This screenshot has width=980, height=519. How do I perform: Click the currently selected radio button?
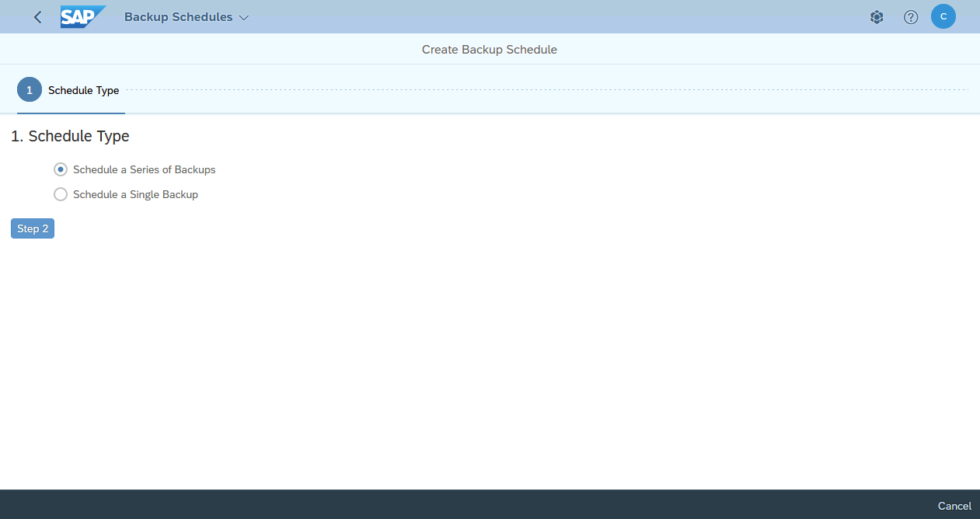point(61,169)
